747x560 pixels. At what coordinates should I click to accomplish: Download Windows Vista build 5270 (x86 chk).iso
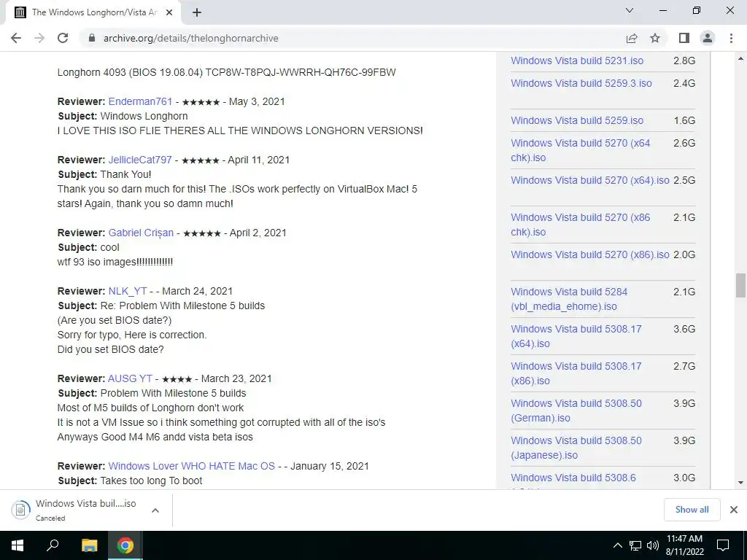580,225
